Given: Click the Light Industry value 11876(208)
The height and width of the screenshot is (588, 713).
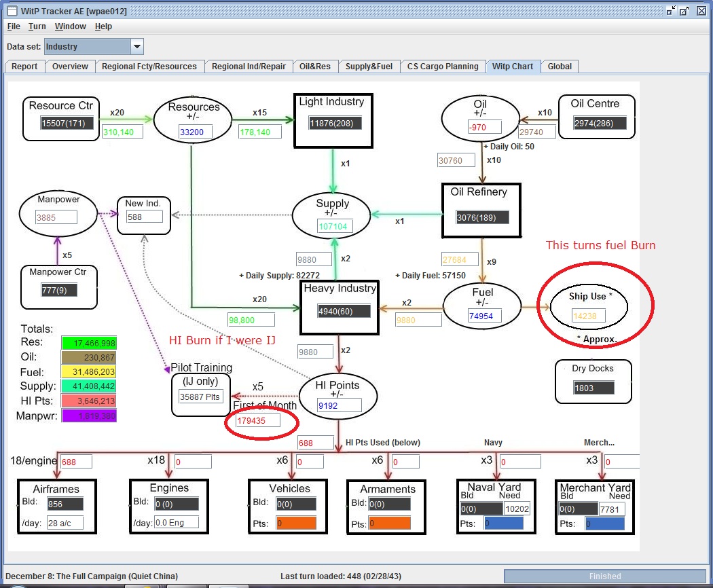Looking at the screenshot, I should 335,124.
